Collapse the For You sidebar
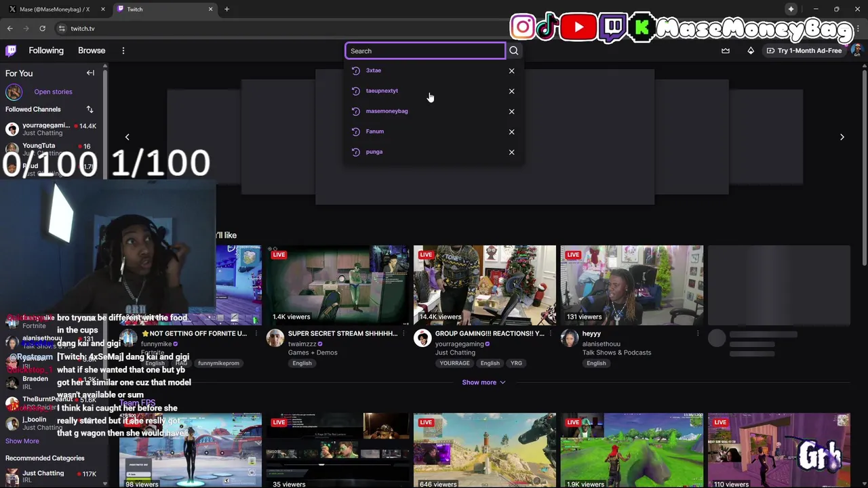This screenshot has height=488, width=868. pyautogui.click(x=90, y=73)
